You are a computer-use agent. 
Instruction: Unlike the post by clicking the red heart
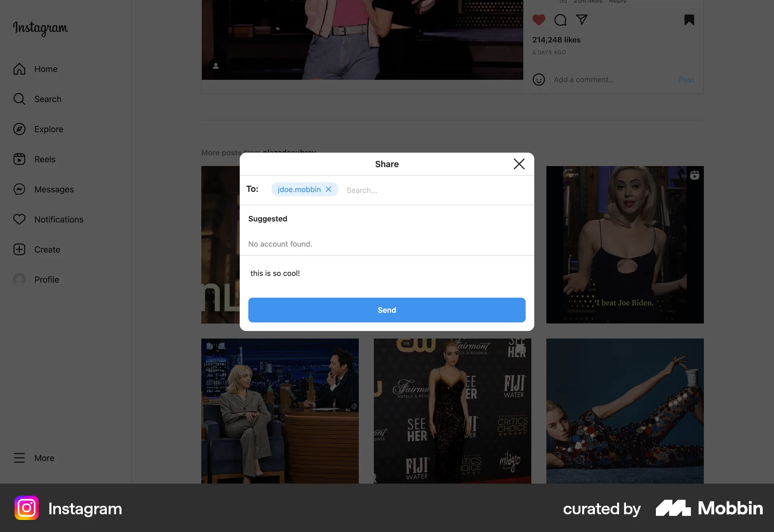click(x=539, y=19)
